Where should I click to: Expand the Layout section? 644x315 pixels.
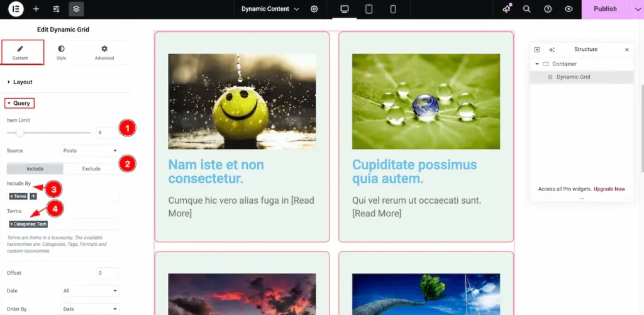pyautogui.click(x=23, y=82)
